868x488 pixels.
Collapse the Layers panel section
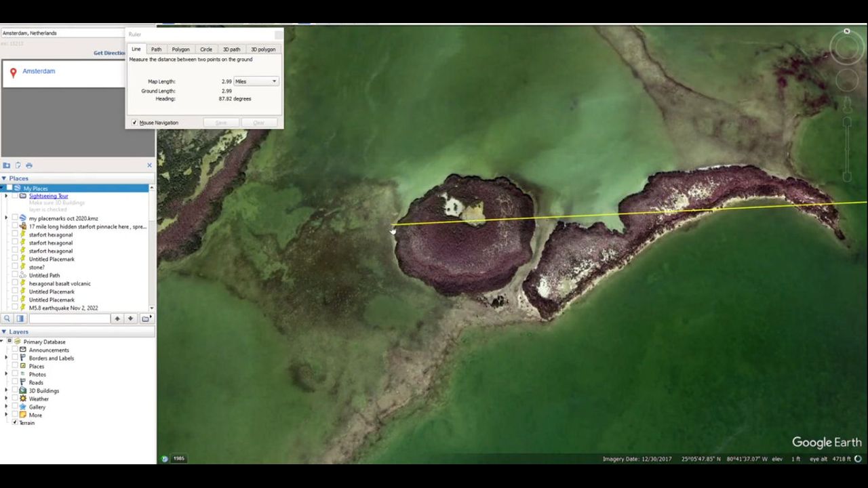click(x=4, y=332)
